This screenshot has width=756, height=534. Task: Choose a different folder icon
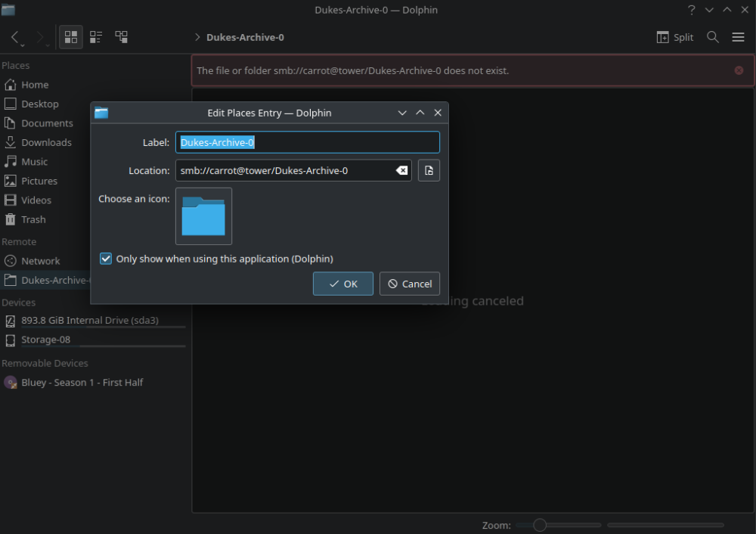point(203,216)
